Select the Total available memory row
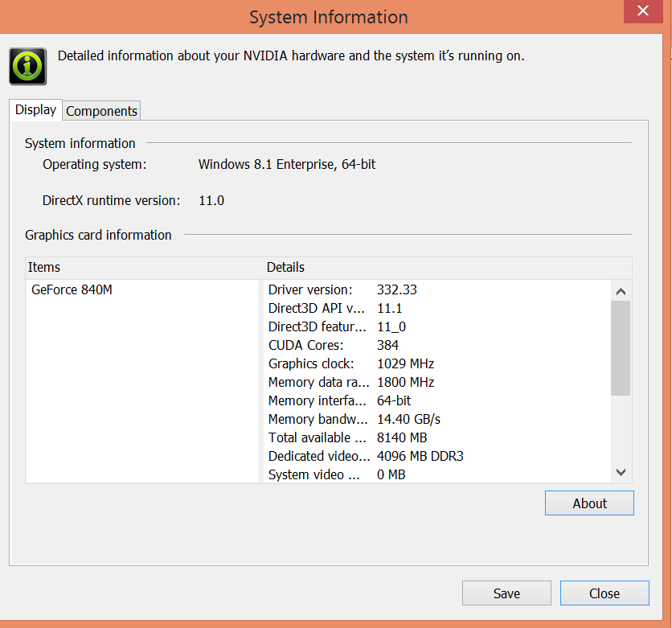The image size is (672, 628). 437,437
